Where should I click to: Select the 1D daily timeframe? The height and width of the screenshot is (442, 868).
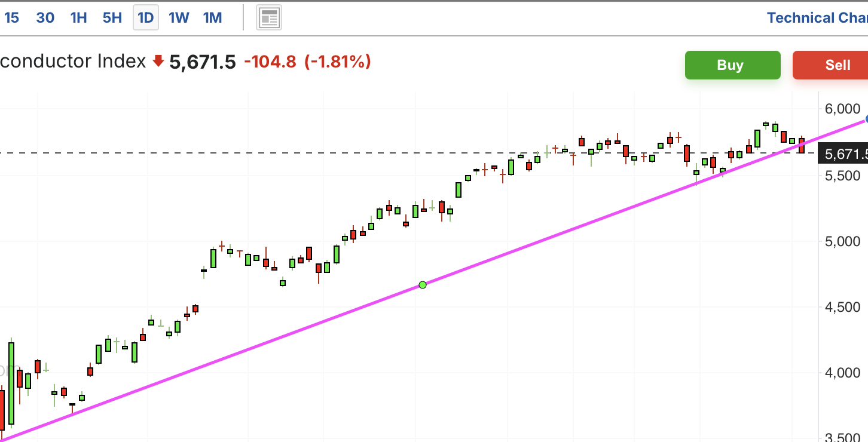pos(146,18)
